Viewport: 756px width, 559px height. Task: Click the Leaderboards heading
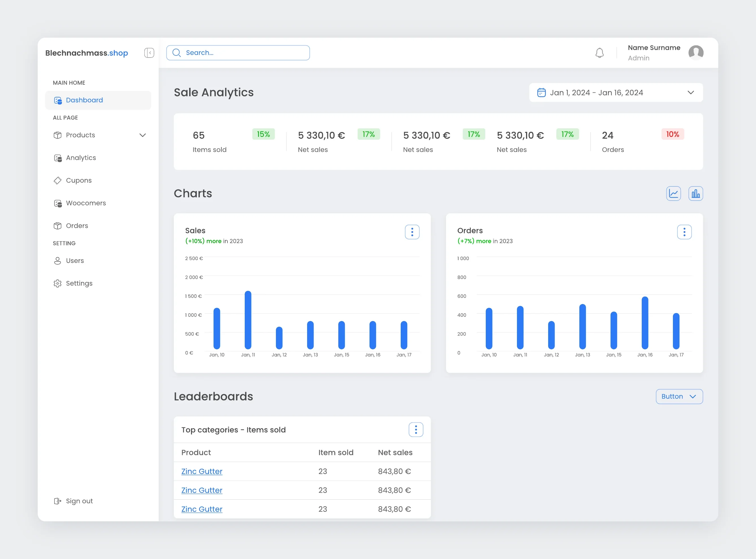(213, 397)
